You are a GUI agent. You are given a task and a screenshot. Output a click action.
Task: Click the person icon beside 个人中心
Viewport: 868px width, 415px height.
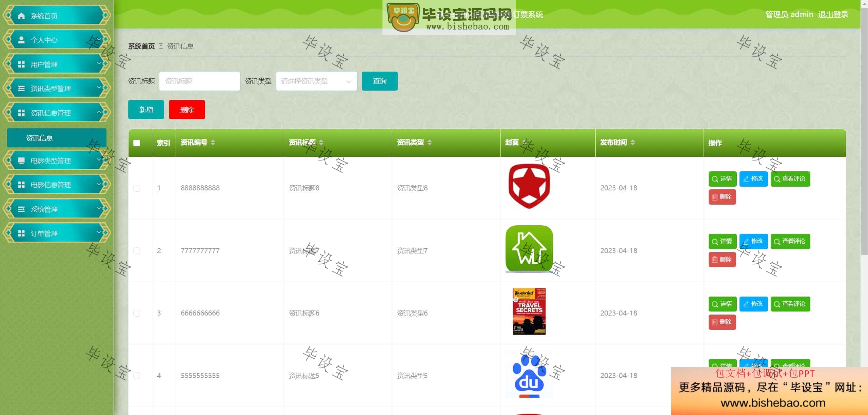[x=21, y=40]
